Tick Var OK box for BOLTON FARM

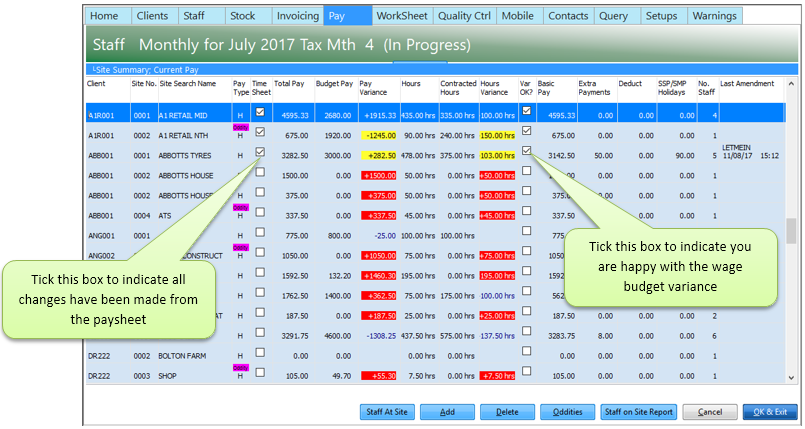[x=526, y=351]
